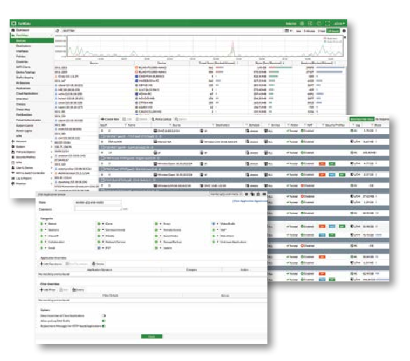Collapse the FortiView sidebar section
The width and height of the screenshot is (410, 361).
click(51, 35)
